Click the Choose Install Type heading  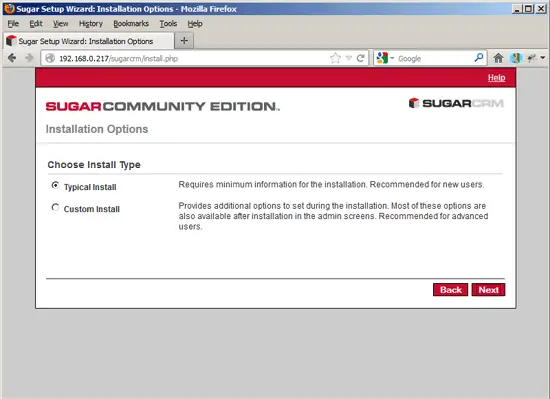94,164
